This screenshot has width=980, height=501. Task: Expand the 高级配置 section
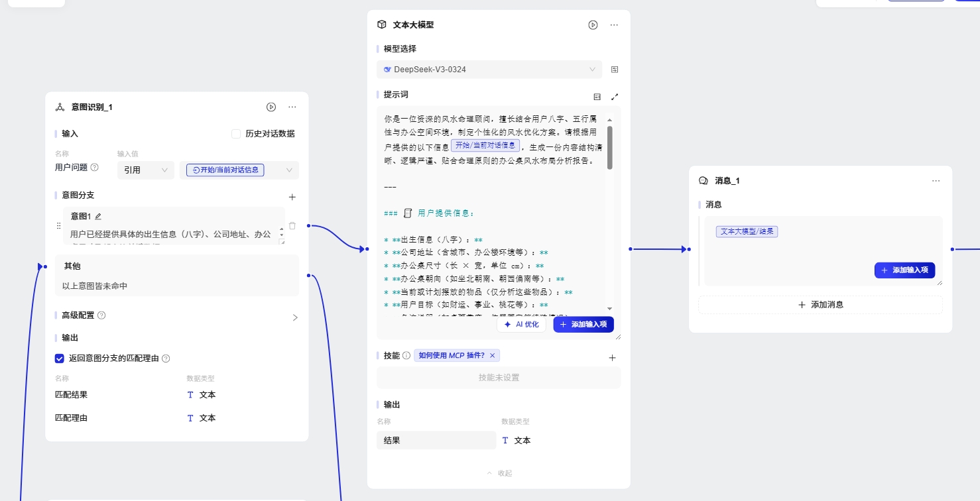295,317
